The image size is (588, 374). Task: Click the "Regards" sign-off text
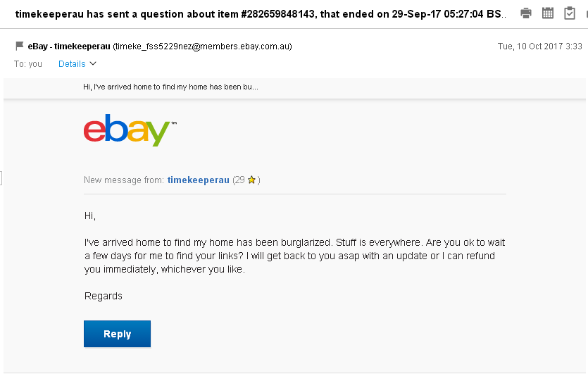tap(103, 296)
